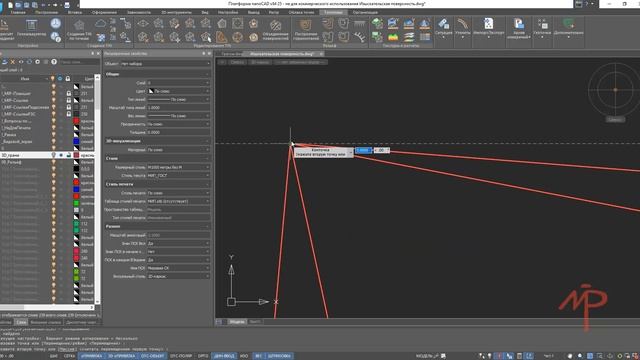This screenshot has width=640, height=360.
Task: Click the orange triangle icon in Редактирование TIN
Action: 222,37
